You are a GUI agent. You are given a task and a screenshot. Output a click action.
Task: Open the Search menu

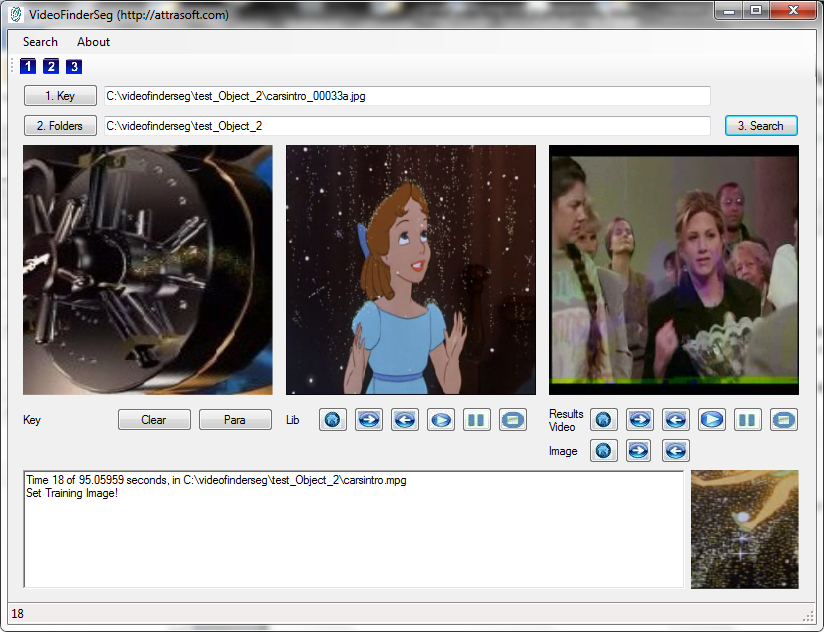click(40, 42)
